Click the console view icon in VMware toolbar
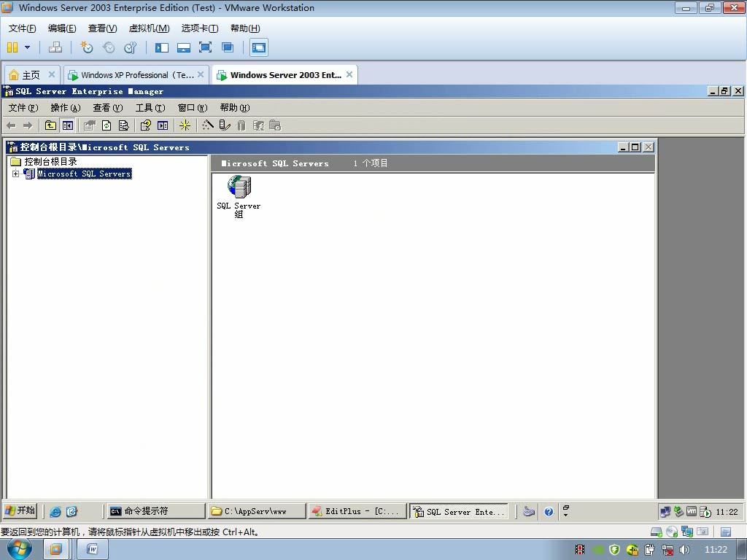The width and height of the screenshot is (747, 560). coord(259,47)
